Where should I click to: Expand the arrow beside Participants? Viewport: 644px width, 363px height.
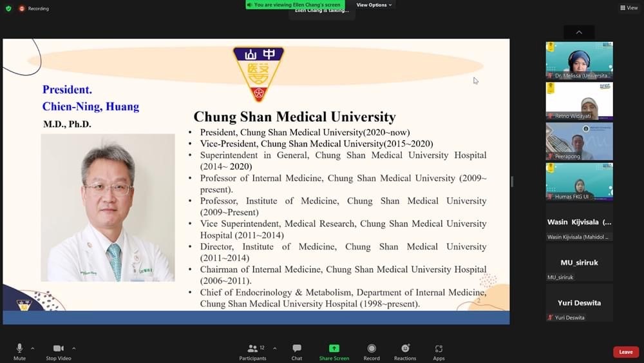[x=275, y=348]
